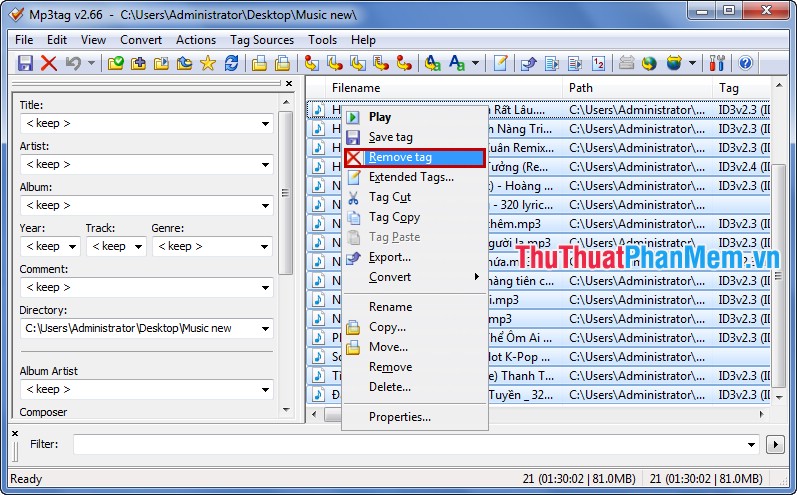Image resolution: width=797 pixels, height=495 pixels.
Task: Click the Save tag floppy disk toolbar icon
Action: [25, 63]
